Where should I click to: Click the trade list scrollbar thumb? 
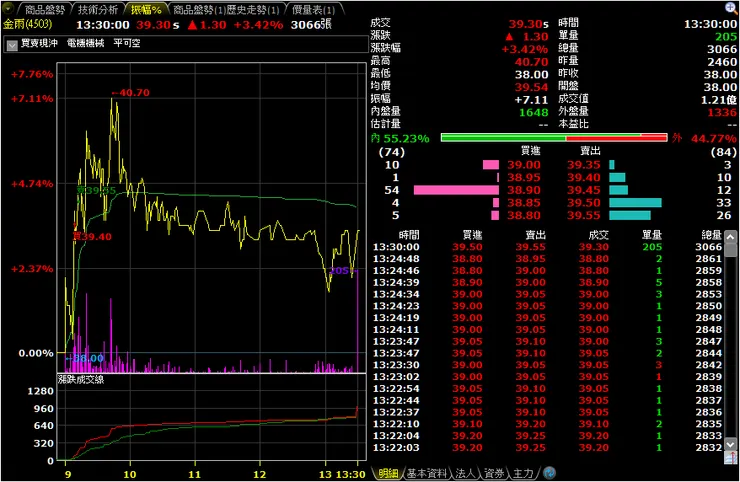[731, 249]
